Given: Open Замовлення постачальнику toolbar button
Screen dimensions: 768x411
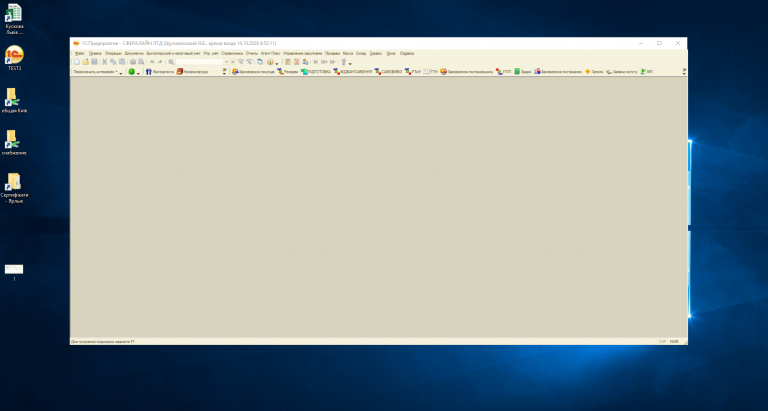Looking at the screenshot, I should pyautogui.click(x=467, y=72).
